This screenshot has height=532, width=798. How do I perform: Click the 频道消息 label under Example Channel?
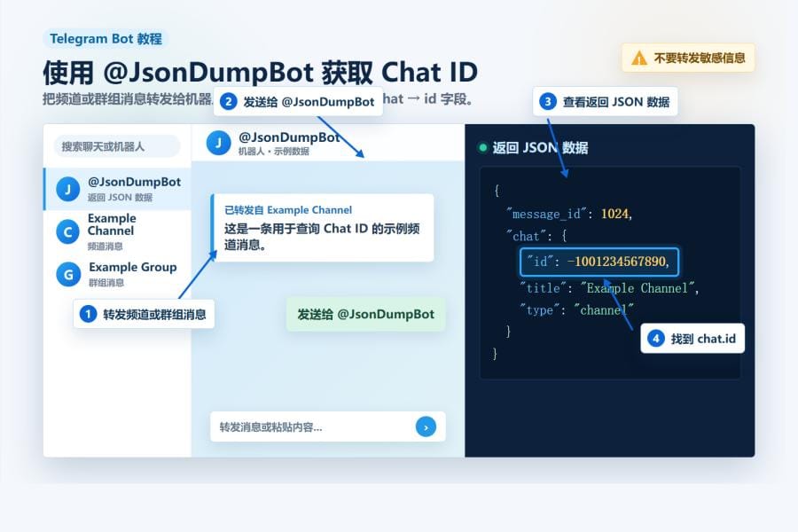105,246
